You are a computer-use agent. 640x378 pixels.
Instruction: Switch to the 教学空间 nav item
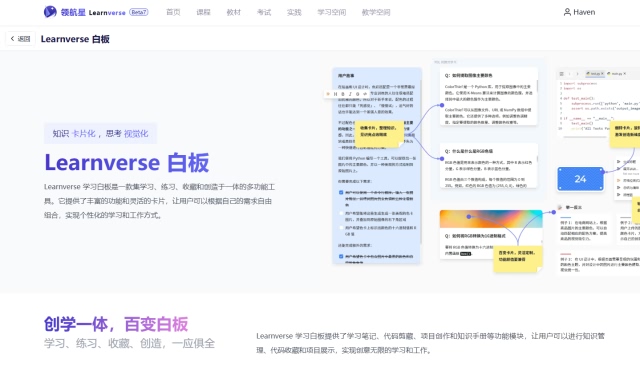(x=376, y=12)
